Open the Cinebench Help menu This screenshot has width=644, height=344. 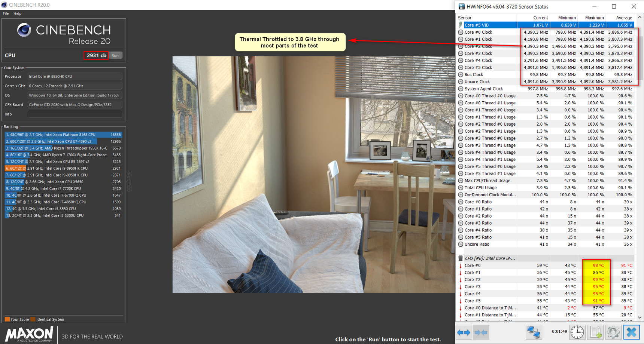18,13
